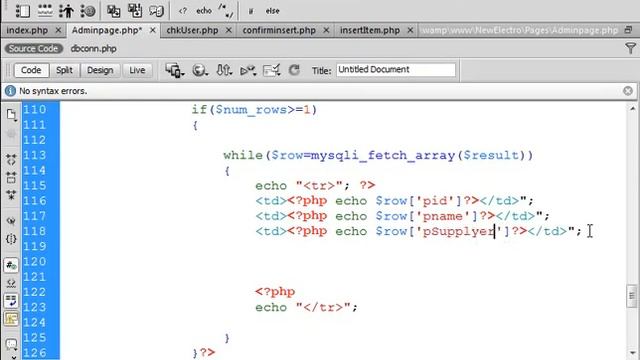
Task: Close the confirminsert.php tab
Action: point(326,30)
